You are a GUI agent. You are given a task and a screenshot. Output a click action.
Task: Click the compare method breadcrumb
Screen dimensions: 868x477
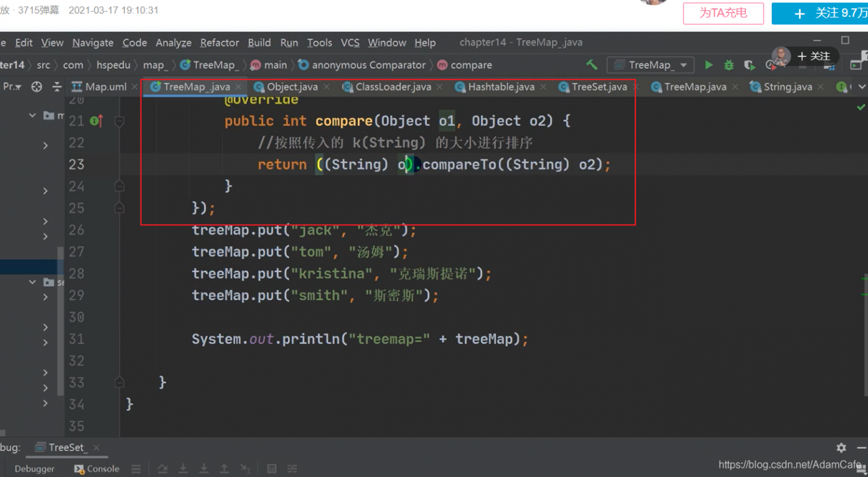click(x=465, y=65)
